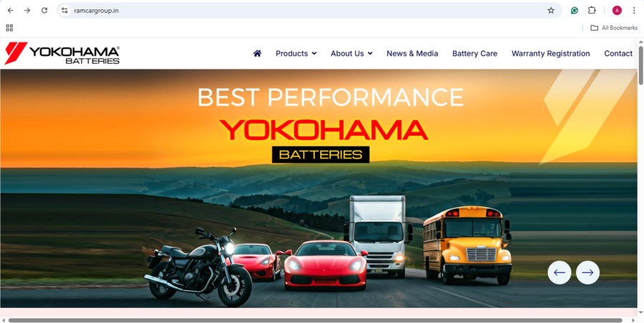Viewport: 644px width, 323px height.
Task: Show previous slide with left arrow
Action: click(x=560, y=272)
